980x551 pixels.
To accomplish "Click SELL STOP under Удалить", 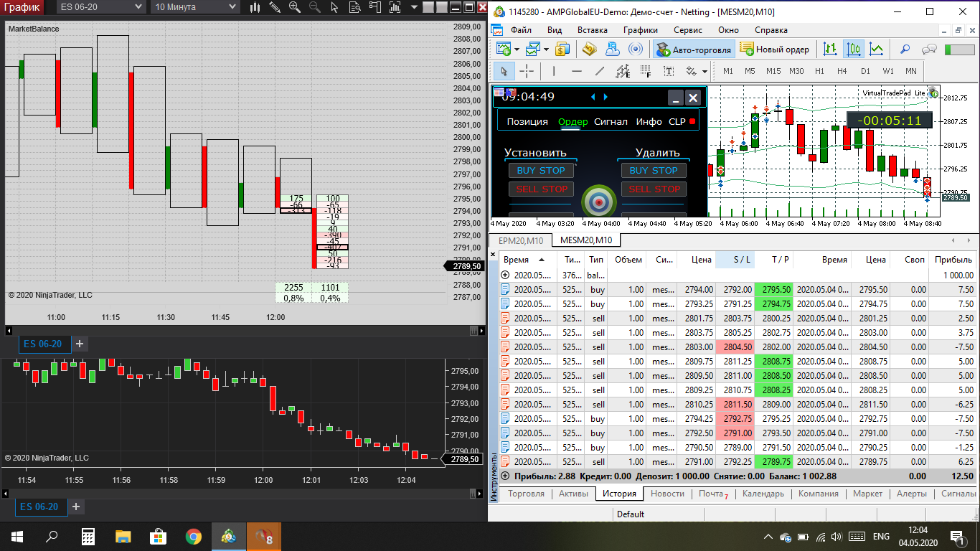I will (x=654, y=189).
